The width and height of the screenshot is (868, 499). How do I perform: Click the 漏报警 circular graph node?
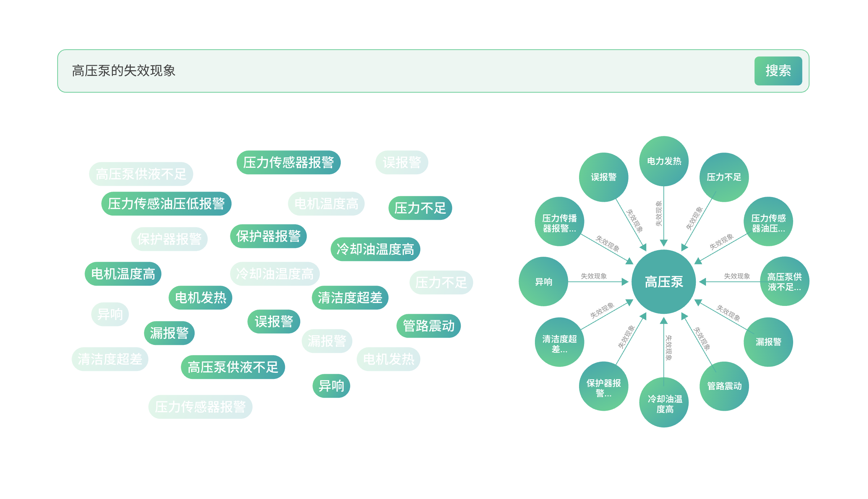tap(768, 342)
